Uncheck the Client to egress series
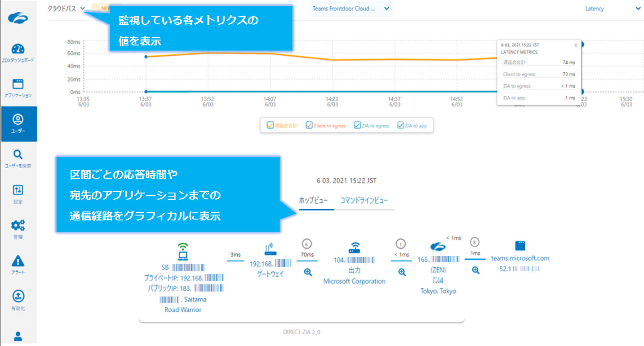Image resolution: width=644 pixels, height=346 pixels. (309, 126)
